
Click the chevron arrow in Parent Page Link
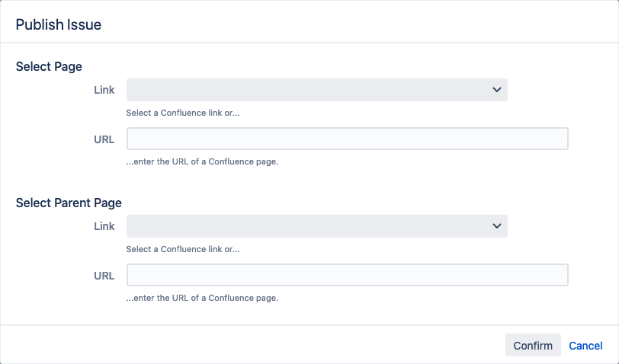[x=497, y=226]
